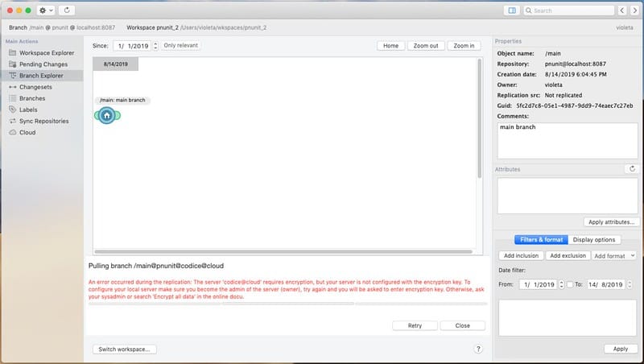The image size is (644, 364).
Task: Select Branch Explorer in sidebar
Action: pos(42,76)
